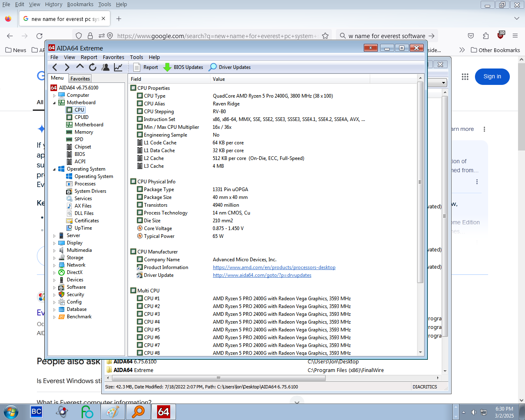Expand the Display tree node
Viewport: 525px width, 420px height.
point(54,243)
